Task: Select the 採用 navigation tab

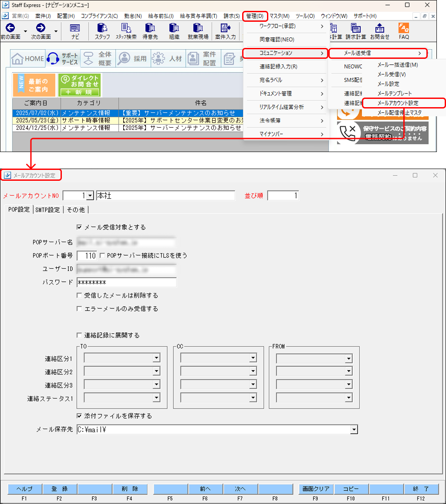Action: pos(133,58)
